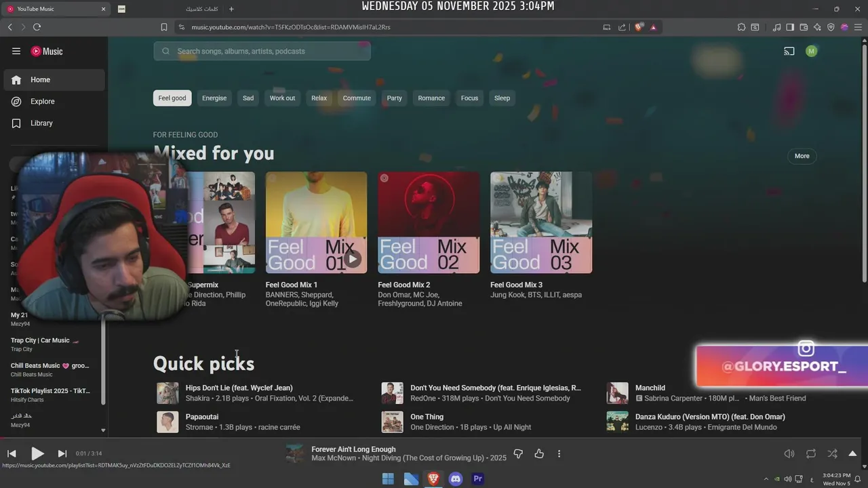Open the green M account avatar
868x488 pixels.
tap(811, 51)
